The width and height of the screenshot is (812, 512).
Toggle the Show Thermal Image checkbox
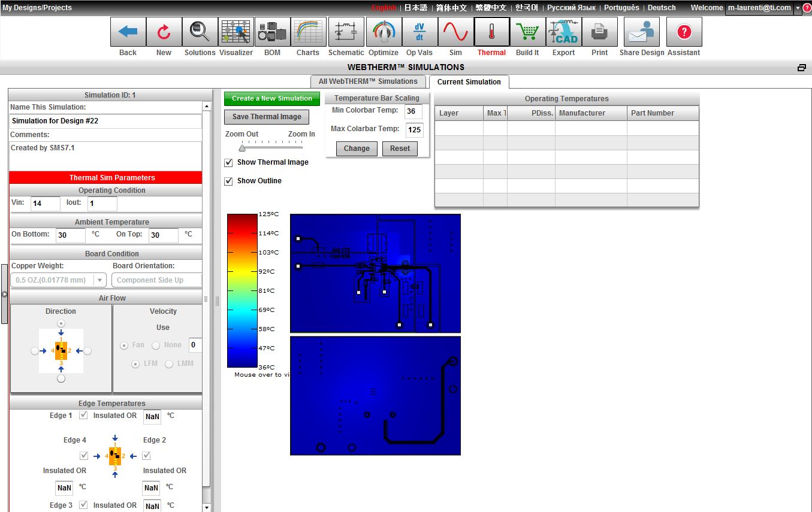228,162
